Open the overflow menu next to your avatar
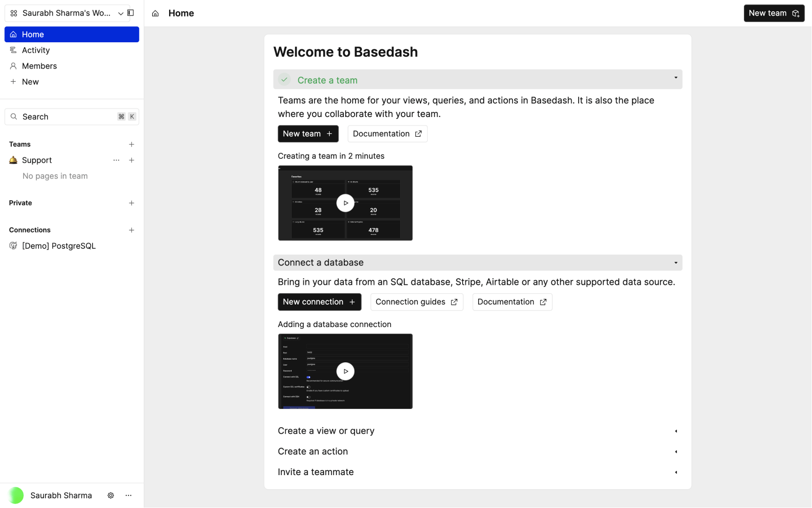This screenshot has height=508, width=812. 128,495
